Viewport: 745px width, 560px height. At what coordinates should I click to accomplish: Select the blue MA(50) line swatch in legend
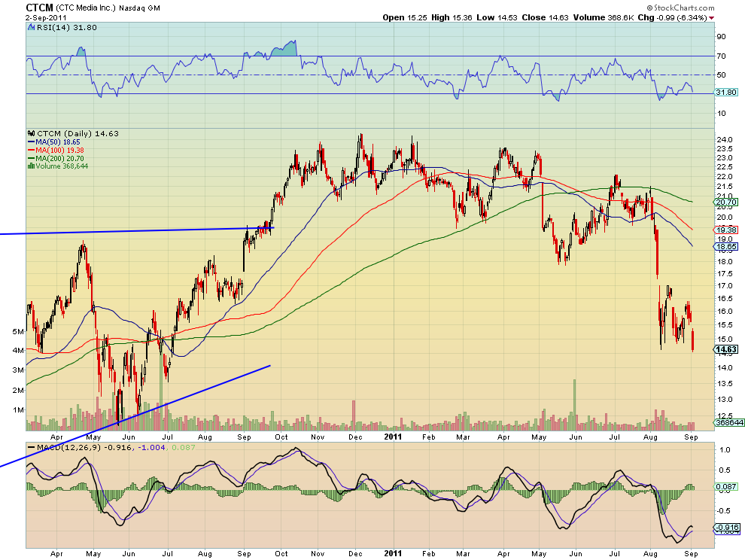click(32, 142)
